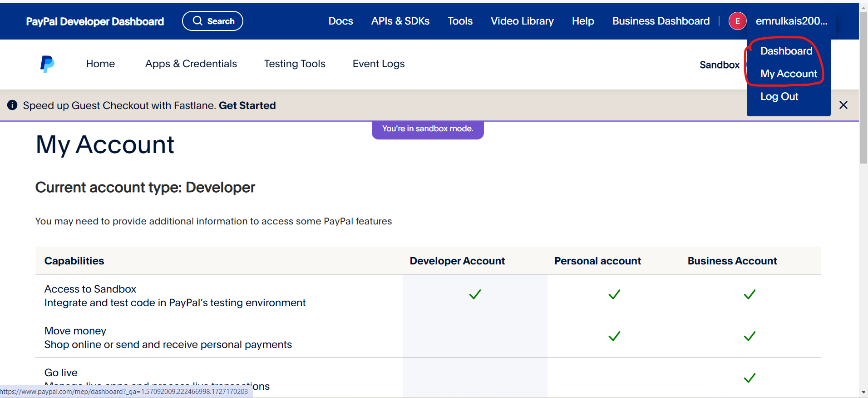Click the Capabilities column header
Viewport: 868px width, 398px height.
74,261
